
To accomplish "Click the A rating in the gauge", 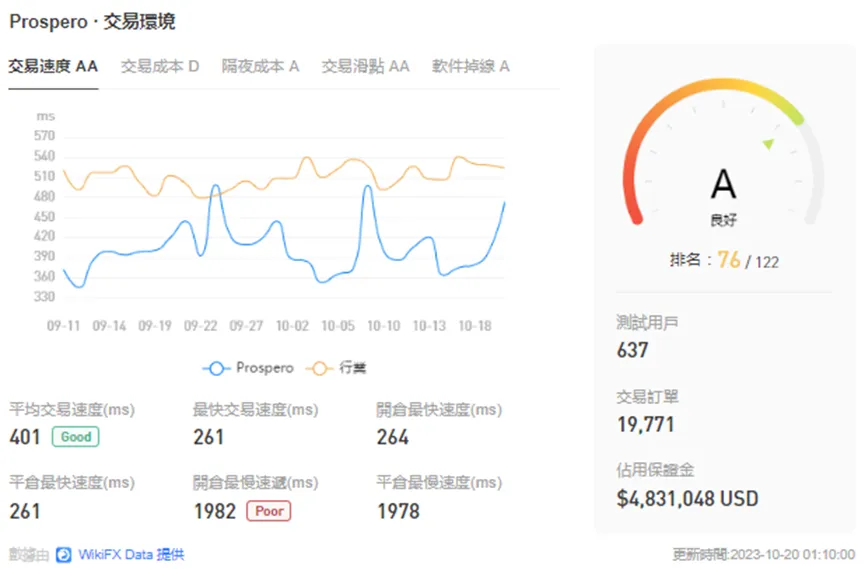I will pos(723,184).
